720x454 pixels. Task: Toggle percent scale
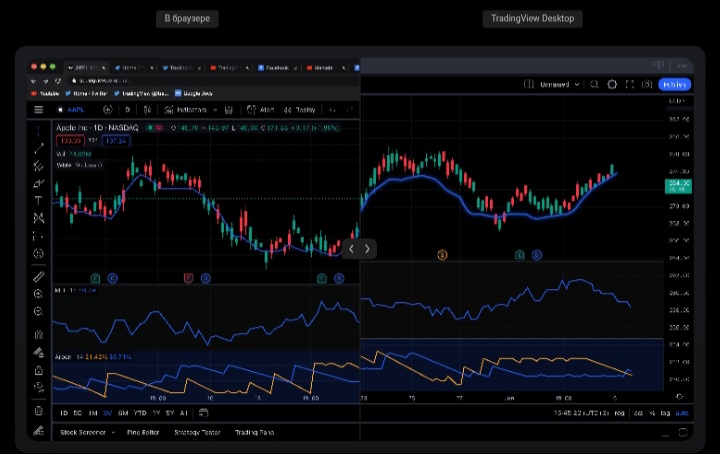coord(652,413)
